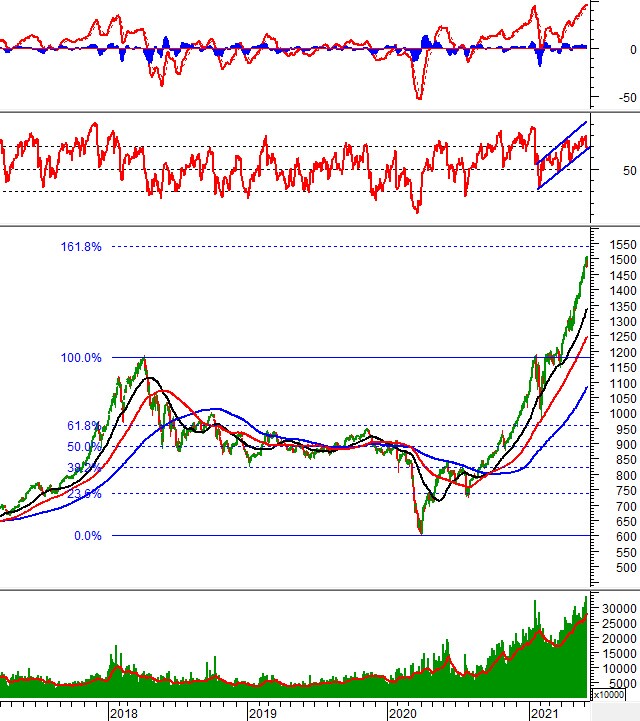640x721 pixels.
Task: Click the 100.0% Fibonacci level label
Action: [x=81, y=358]
